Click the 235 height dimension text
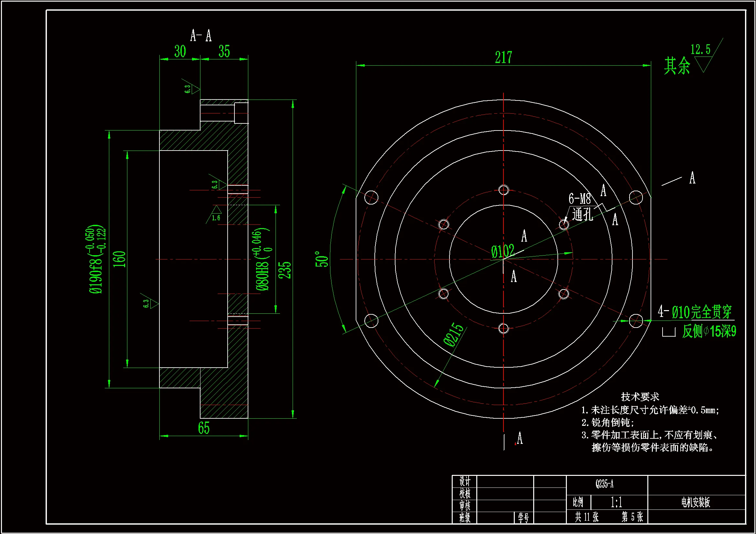Screen dimensions: 756x534 (x=285, y=270)
